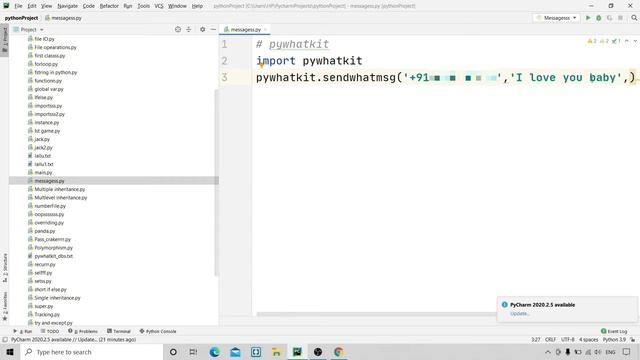Open File Explorer from taskbar

(276, 352)
